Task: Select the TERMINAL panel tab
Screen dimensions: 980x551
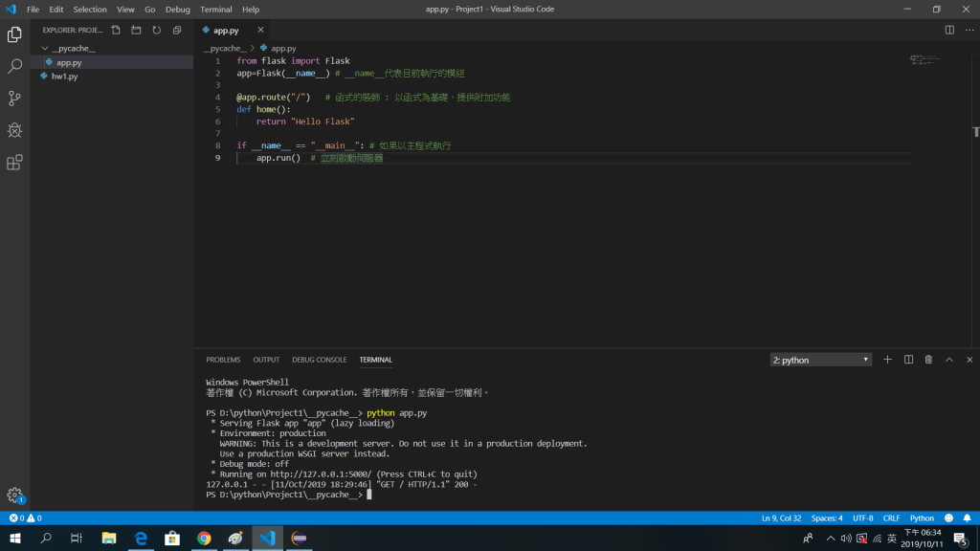Action: point(375,360)
